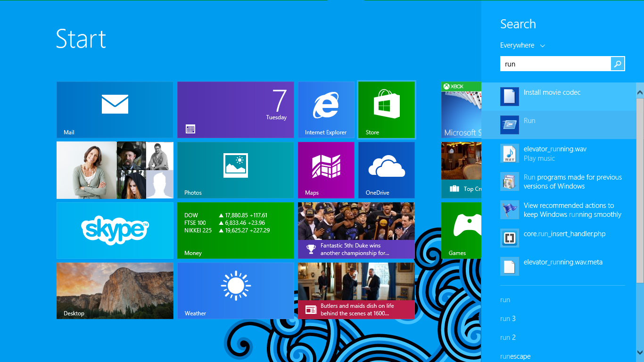Open 'Run programs made for previous versions' result
This screenshot has width=644, height=362.
click(x=559, y=181)
